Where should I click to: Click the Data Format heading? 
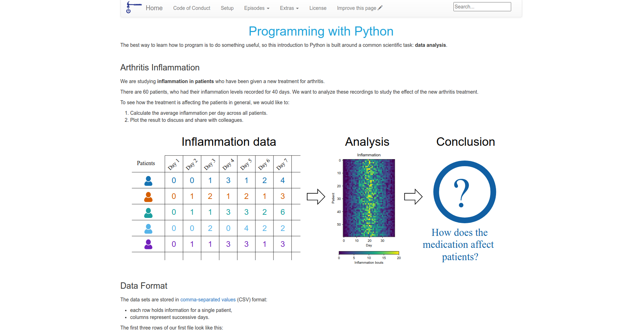144,286
